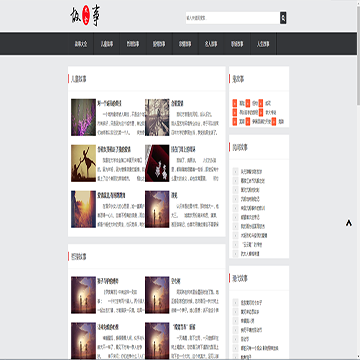Click the magnifier search icon button

coord(283,18)
